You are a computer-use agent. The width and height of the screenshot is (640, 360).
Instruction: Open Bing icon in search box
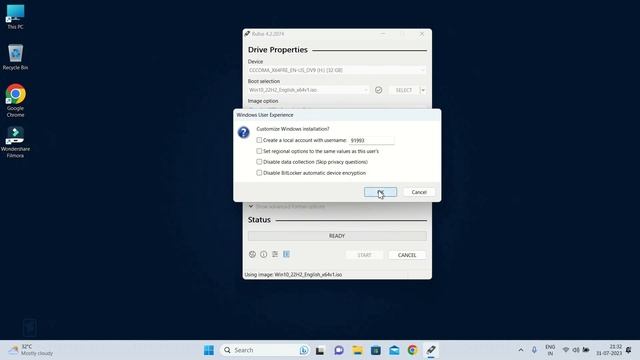304,350
